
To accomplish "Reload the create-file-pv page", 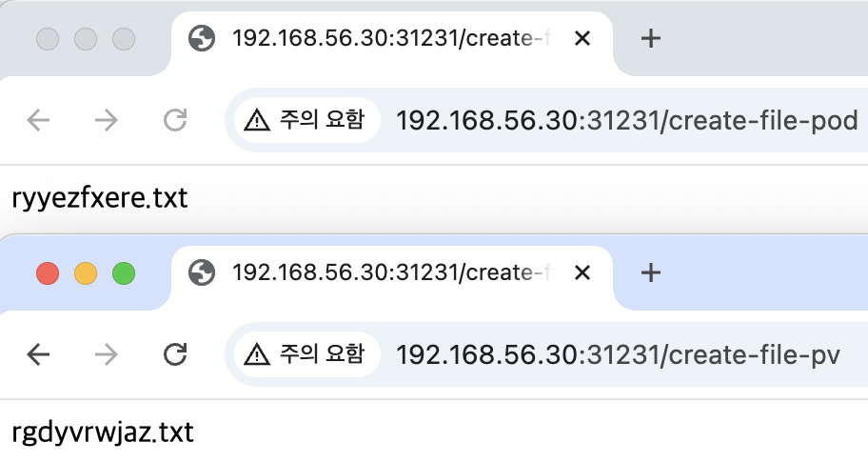I will 175,354.
